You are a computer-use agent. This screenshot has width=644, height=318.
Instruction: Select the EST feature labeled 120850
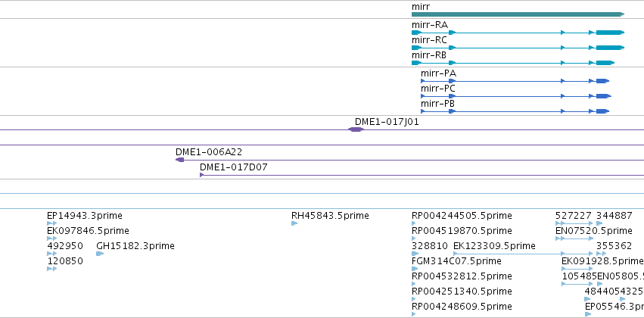tap(51, 269)
